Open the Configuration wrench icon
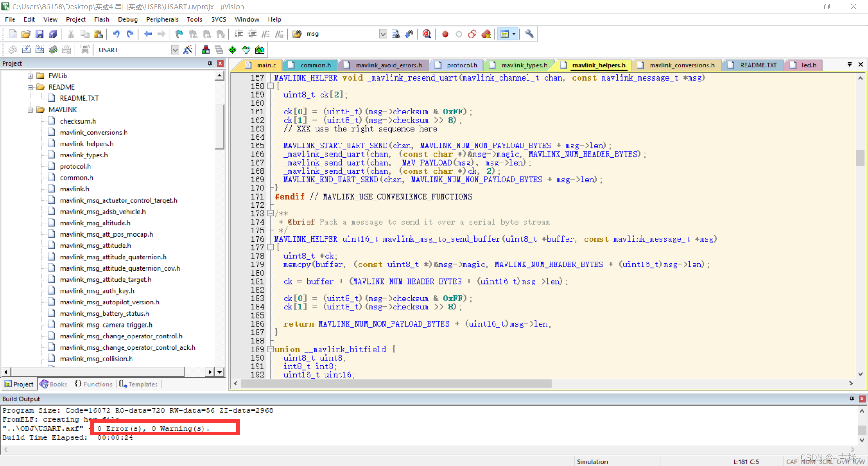Screen dimensions: 868x466 coord(529,34)
